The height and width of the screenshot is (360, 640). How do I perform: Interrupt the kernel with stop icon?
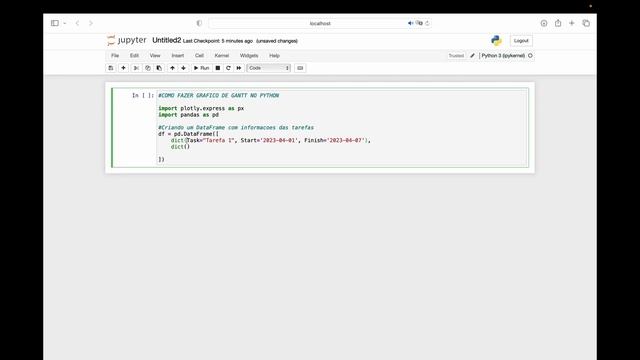[x=218, y=68]
